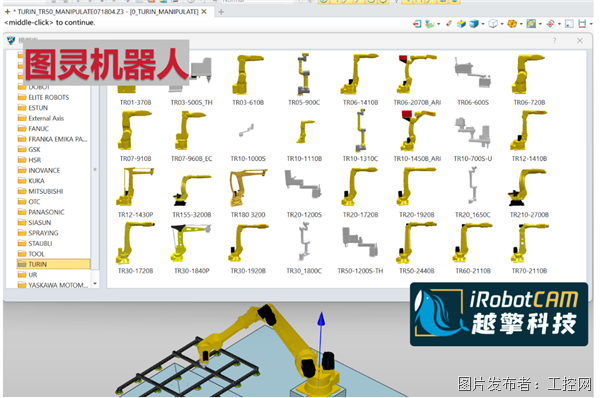Open the robot cell setup toolbar icon

tap(430, 24)
